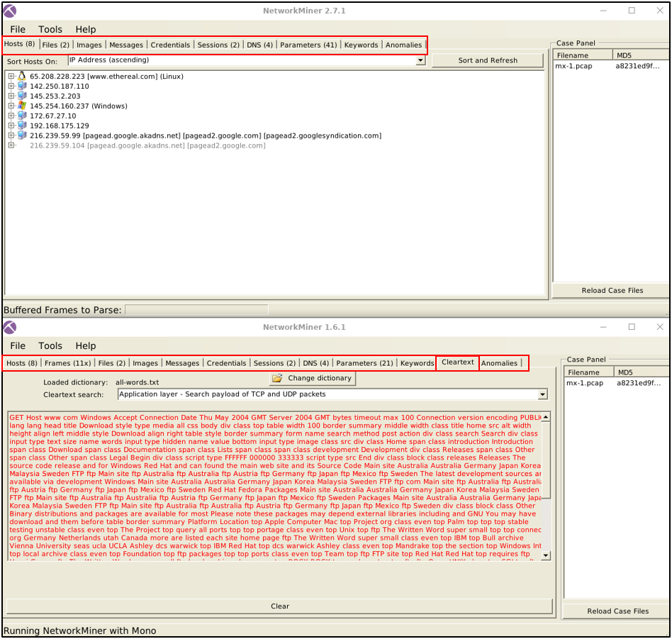Click the NetworkMiner 1.6.1 title bar logo
This screenshot has width=672, height=639.
(x=10, y=327)
